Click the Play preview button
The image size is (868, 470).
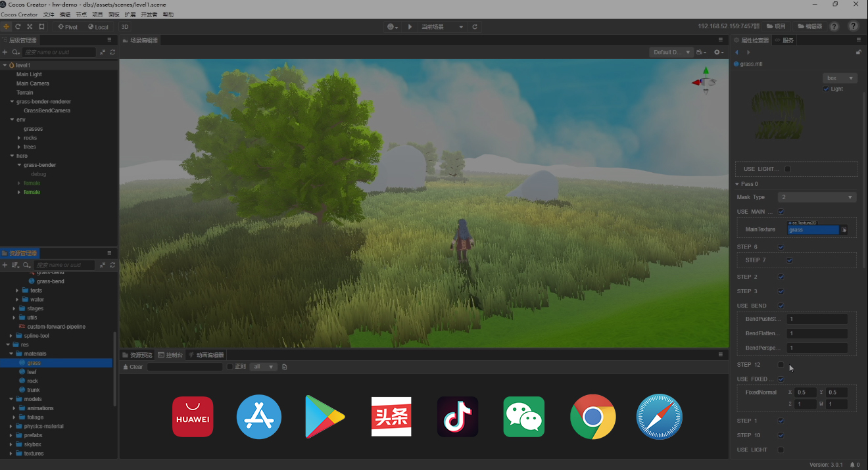point(410,27)
